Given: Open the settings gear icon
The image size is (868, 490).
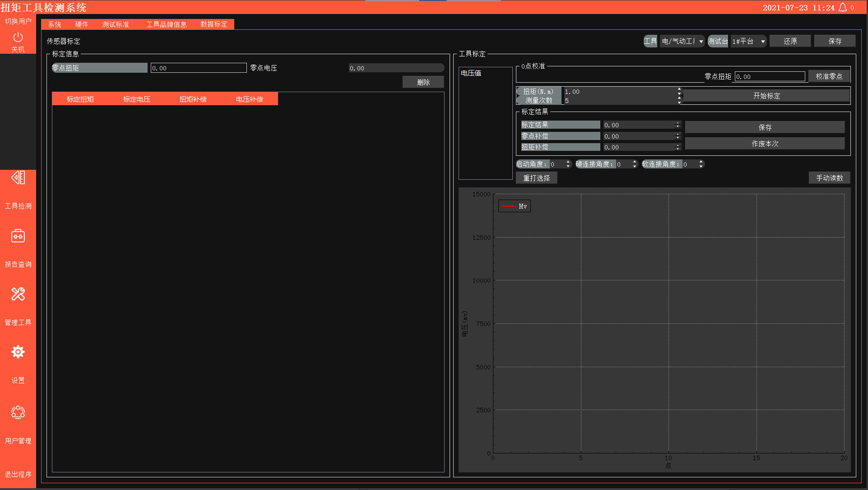Looking at the screenshot, I should [18, 352].
